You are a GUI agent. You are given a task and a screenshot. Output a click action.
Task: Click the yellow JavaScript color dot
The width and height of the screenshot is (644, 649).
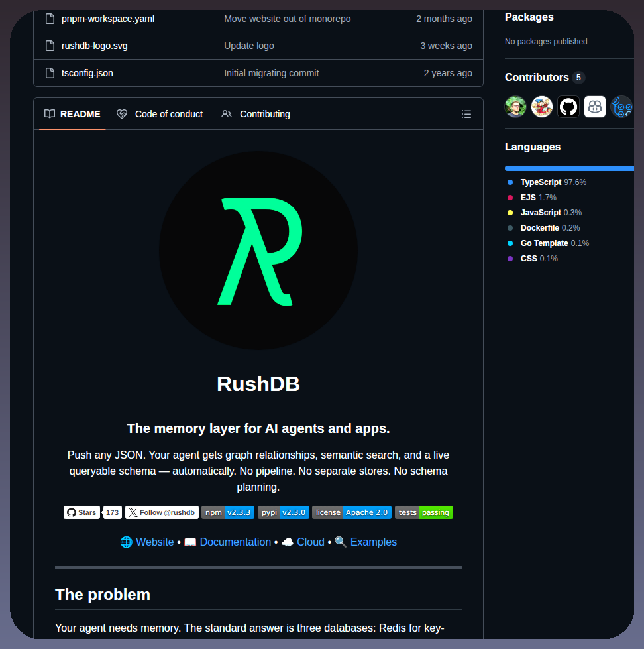tap(510, 213)
